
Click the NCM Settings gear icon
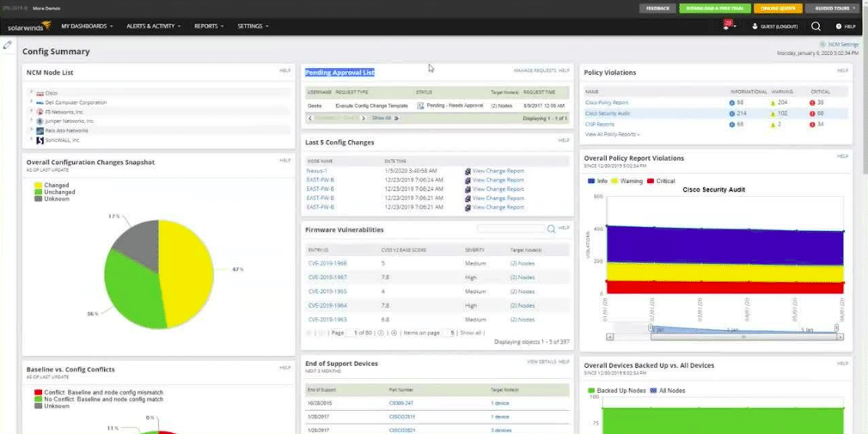[x=822, y=45]
